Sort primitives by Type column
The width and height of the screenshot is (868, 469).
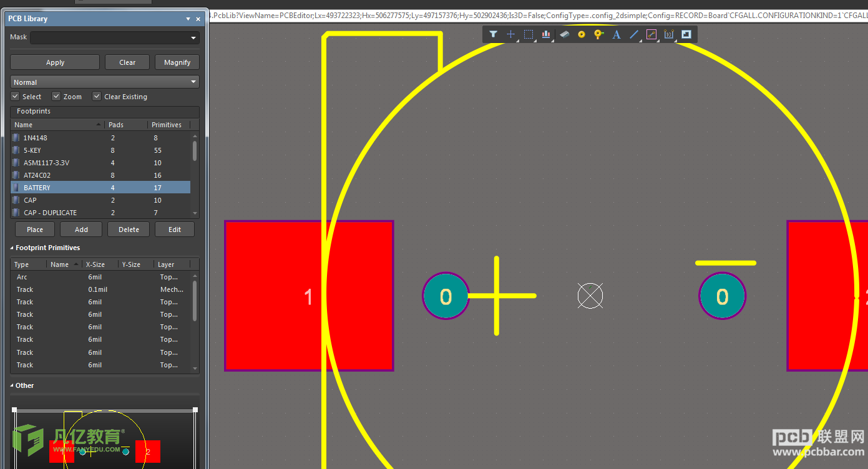click(29, 264)
